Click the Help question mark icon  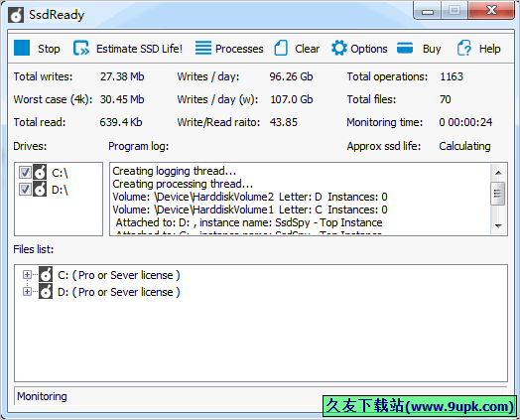464,48
